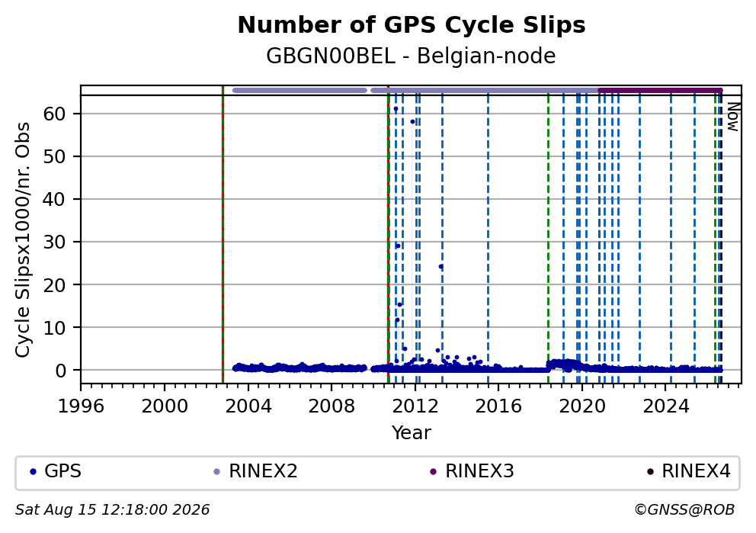Click the purple RINEX3 availability bar
756x533 pixels.
pos(660,90)
